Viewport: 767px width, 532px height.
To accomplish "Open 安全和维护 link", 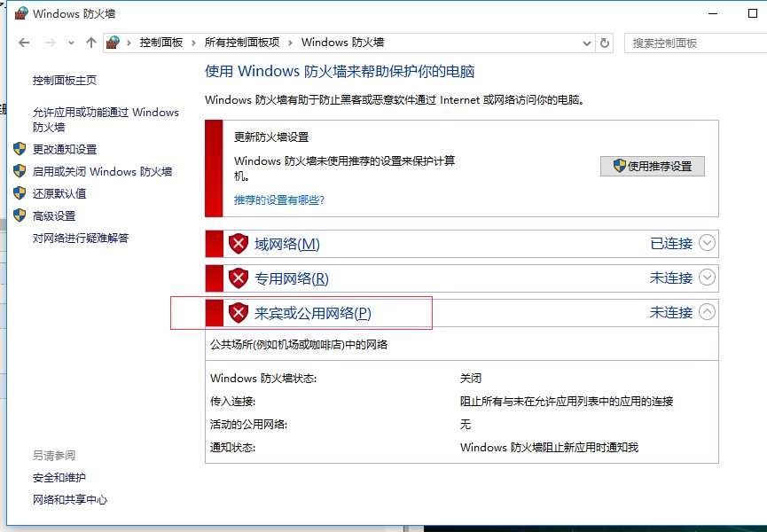I will 59,478.
